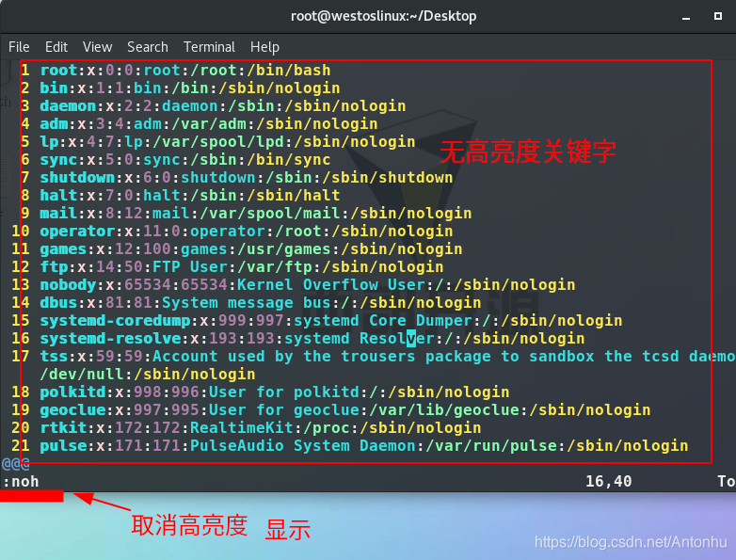
Task: Click the systemd-resolve line
Action: (312, 338)
